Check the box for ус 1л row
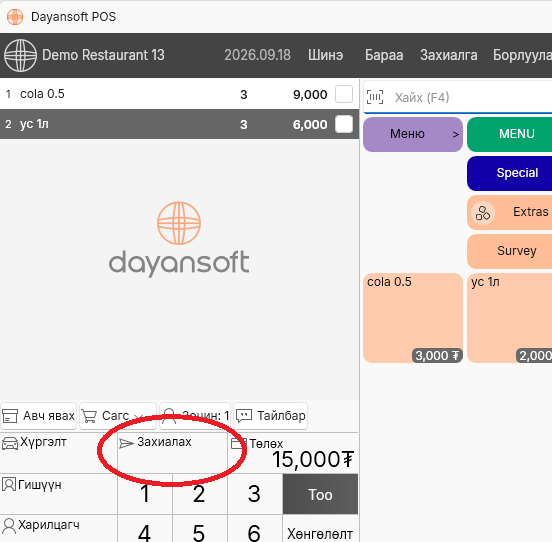The image size is (552, 542). [344, 124]
